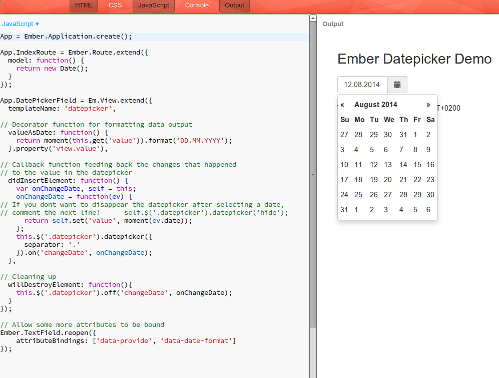Toggle the HTML panel tab

(83, 6)
